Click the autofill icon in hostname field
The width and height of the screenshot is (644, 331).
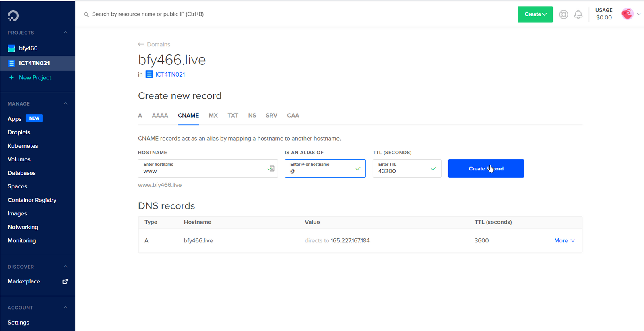click(271, 169)
